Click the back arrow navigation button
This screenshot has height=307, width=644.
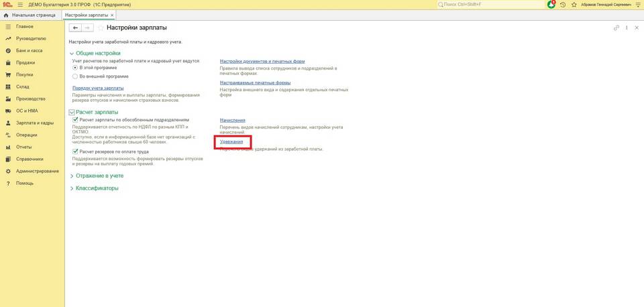pos(76,28)
